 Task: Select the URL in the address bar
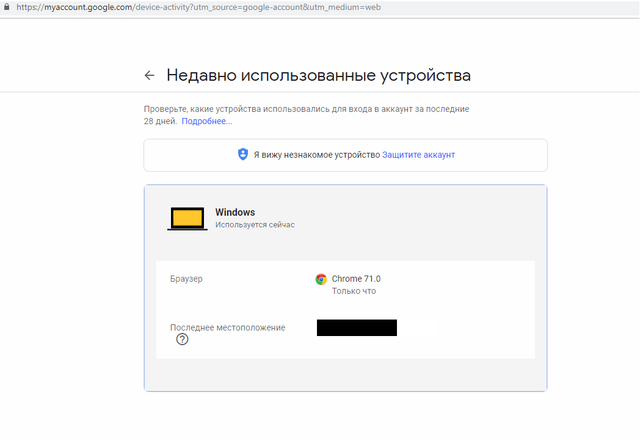(x=198, y=7)
